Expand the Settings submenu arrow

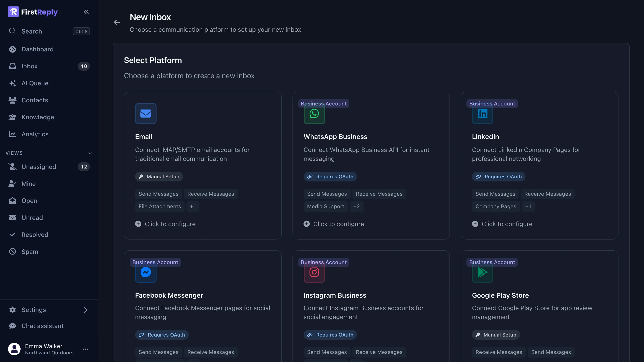[x=85, y=310]
